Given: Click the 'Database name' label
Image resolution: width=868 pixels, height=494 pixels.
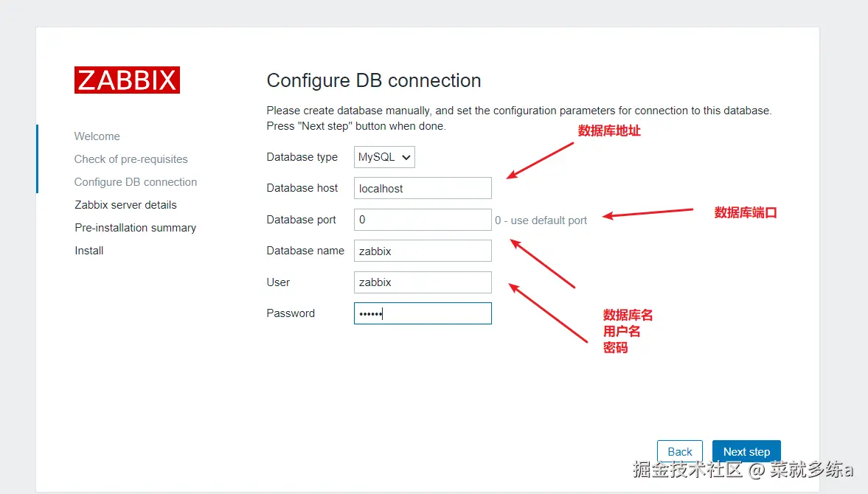Looking at the screenshot, I should tap(305, 251).
